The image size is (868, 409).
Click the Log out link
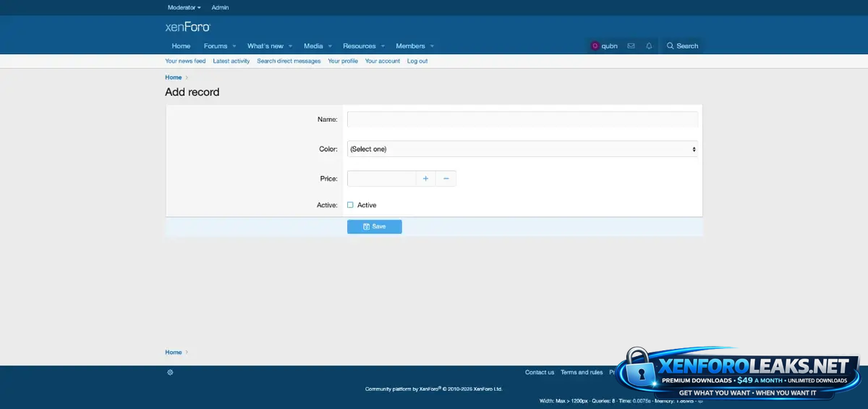click(417, 61)
